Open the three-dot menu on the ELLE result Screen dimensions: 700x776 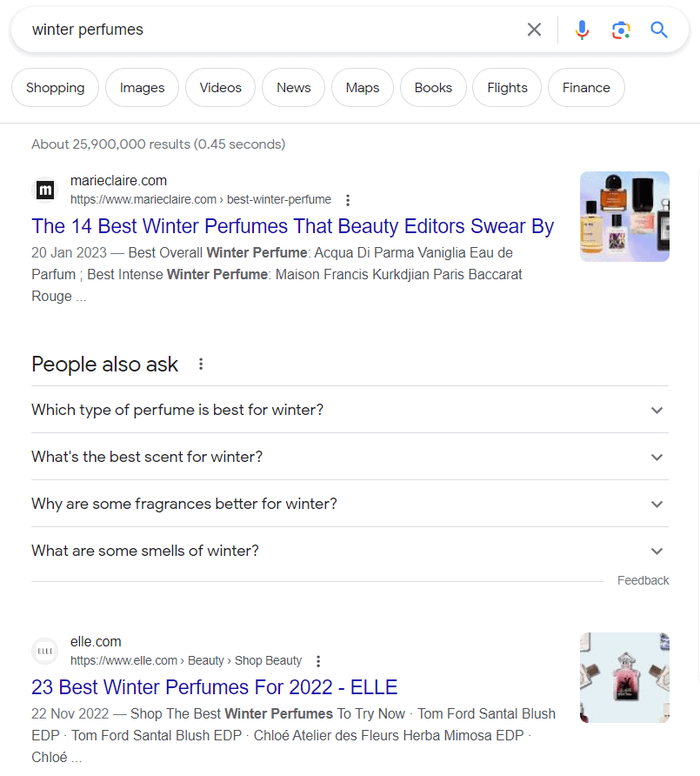[318, 660]
